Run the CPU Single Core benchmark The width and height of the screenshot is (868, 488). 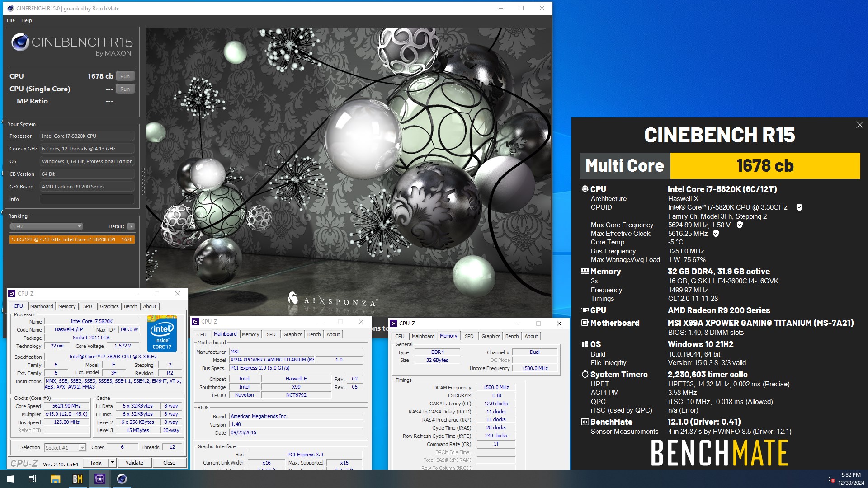click(125, 89)
